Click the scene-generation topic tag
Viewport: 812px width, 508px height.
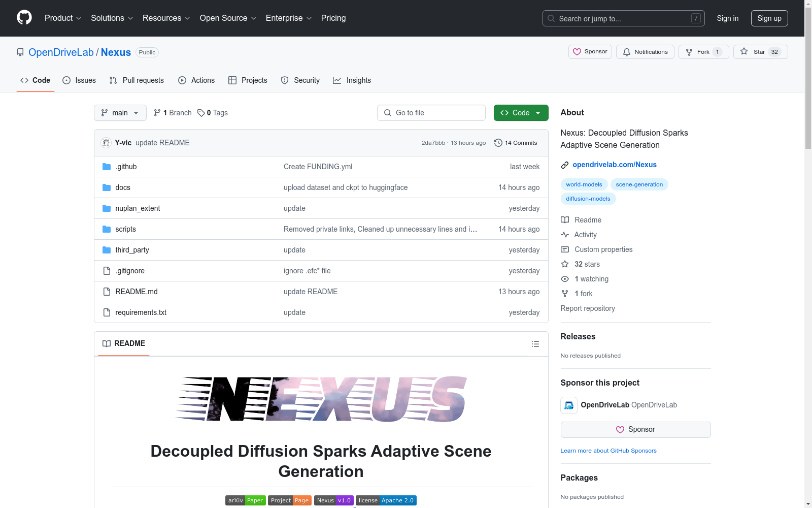point(639,184)
